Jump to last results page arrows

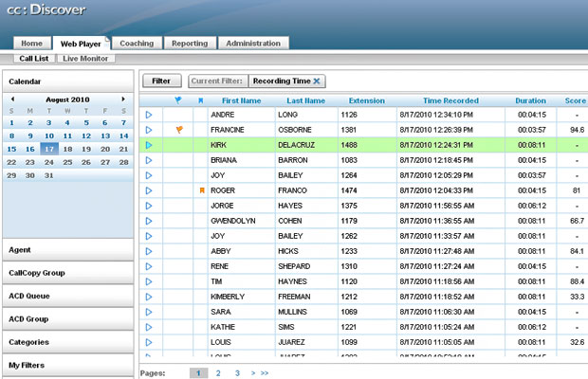click(265, 373)
